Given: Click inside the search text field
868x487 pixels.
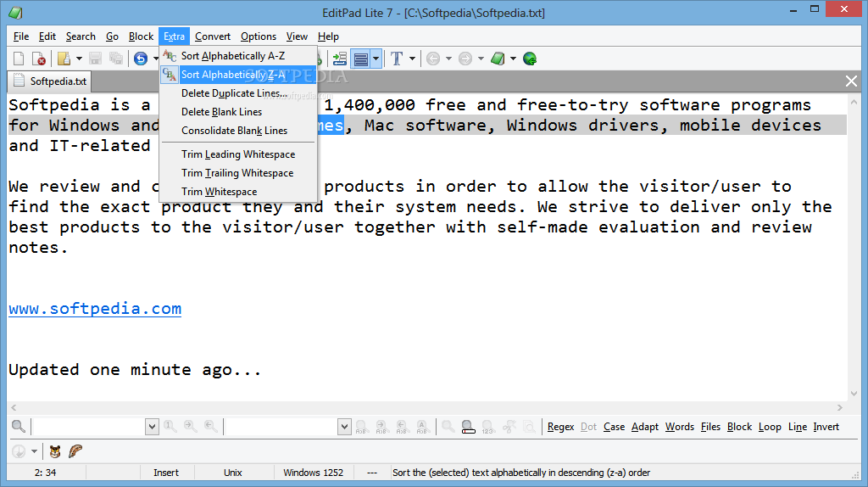Looking at the screenshot, I should [x=88, y=427].
